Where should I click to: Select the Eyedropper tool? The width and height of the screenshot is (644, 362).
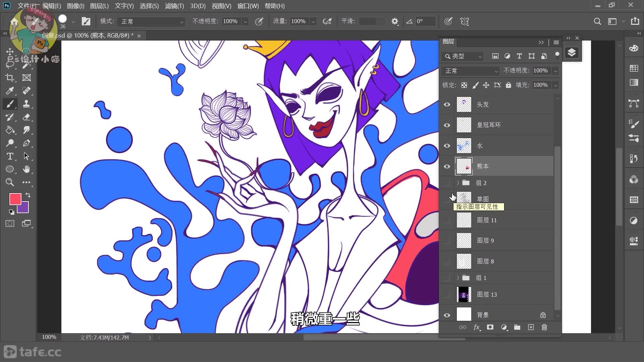pyautogui.click(x=10, y=91)
